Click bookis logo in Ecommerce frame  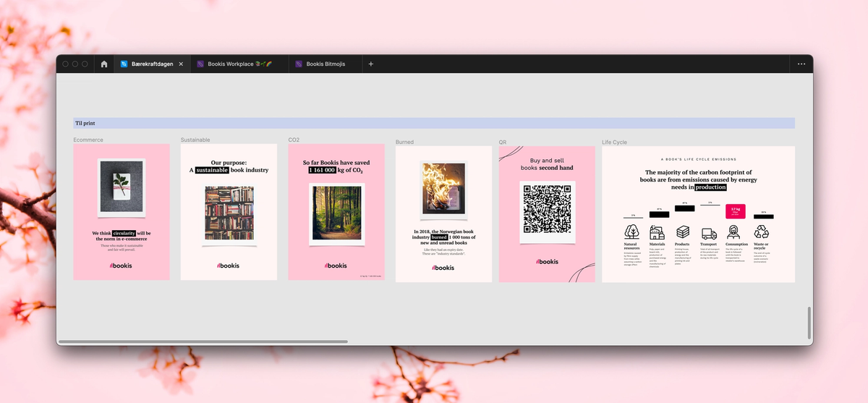(x=121, y=266)
